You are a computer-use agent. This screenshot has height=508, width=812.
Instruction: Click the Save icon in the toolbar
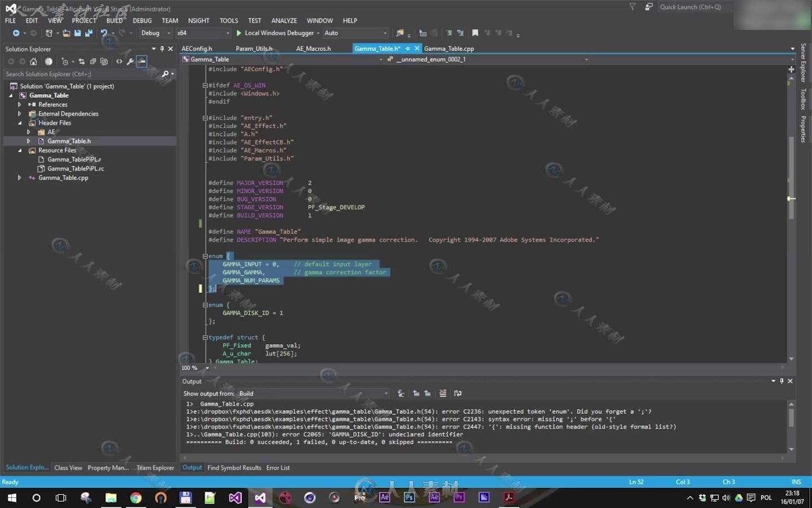pos(78,33)
